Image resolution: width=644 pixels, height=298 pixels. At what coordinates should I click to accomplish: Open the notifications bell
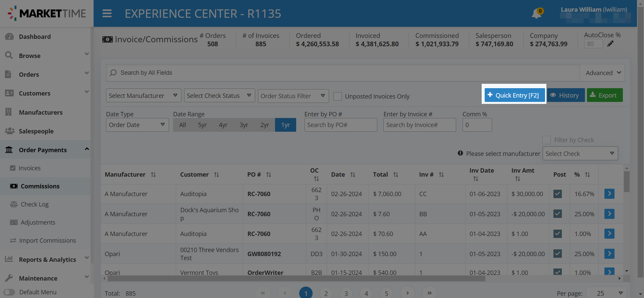[536, 14]
